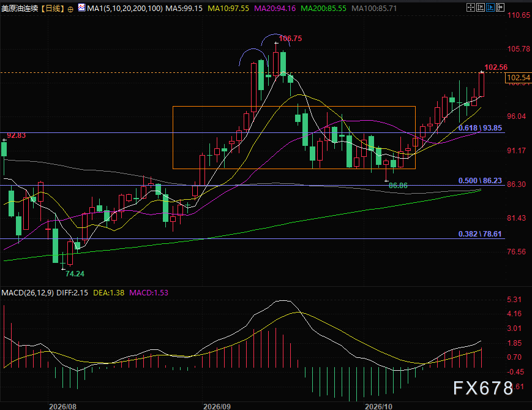The height and width of the screenshot is (410, 532).
Task: Click 91.17 on the price axis
Action: pos(517,151)
